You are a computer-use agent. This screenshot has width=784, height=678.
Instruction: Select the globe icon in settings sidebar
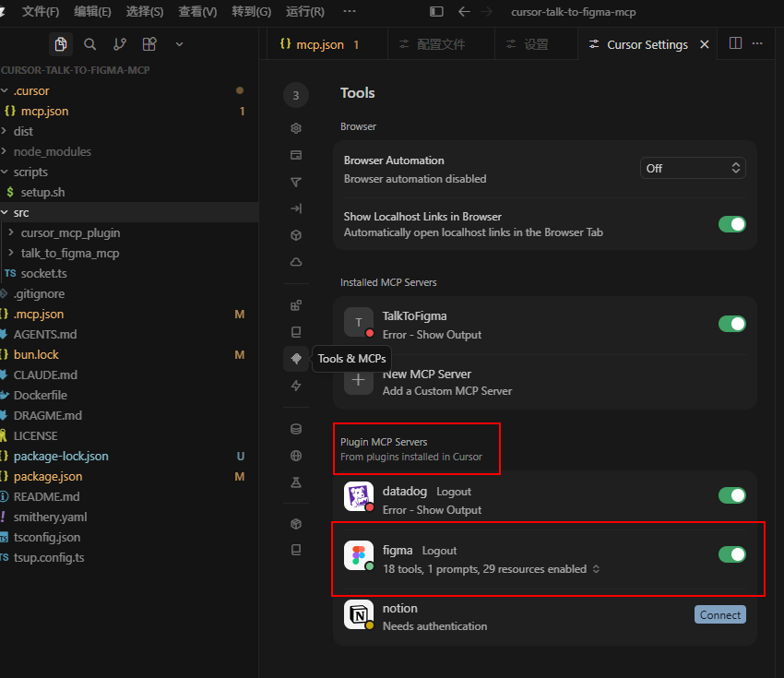tap(296, 456)
